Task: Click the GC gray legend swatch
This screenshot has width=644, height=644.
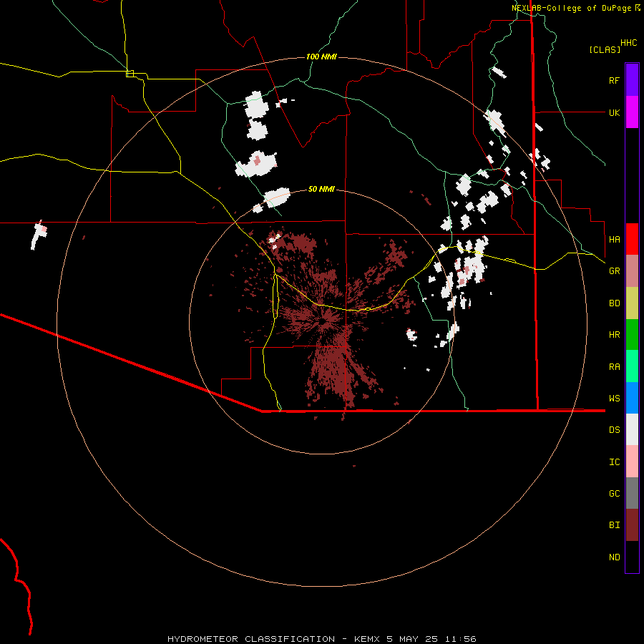Action: click(x=632, y=493)
